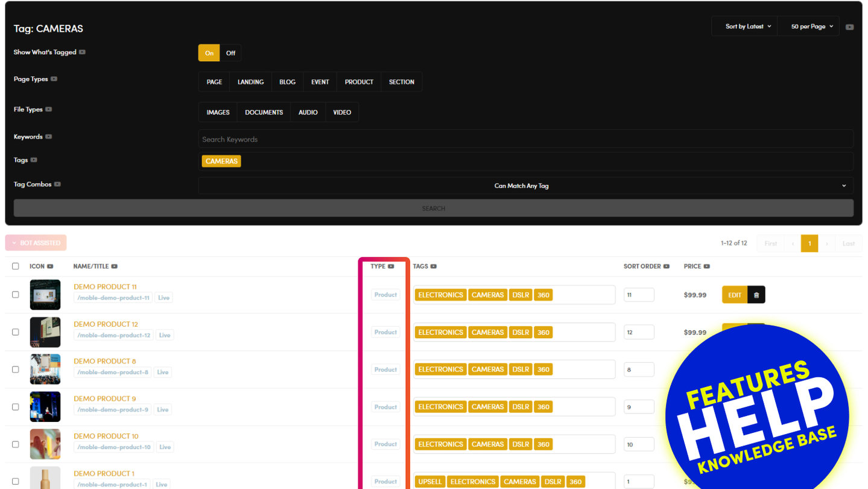This screenshot has height=489, width=868.
Task: Select the PRODUCT page type filter
Action: tap(359, 82)
